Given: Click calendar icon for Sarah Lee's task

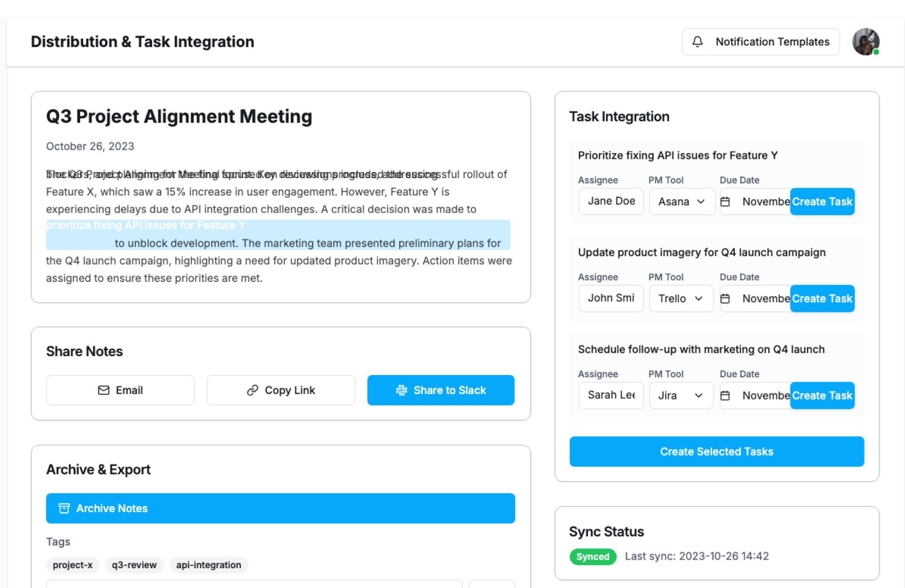Looking at the screenshot, I should coord(725,396).
